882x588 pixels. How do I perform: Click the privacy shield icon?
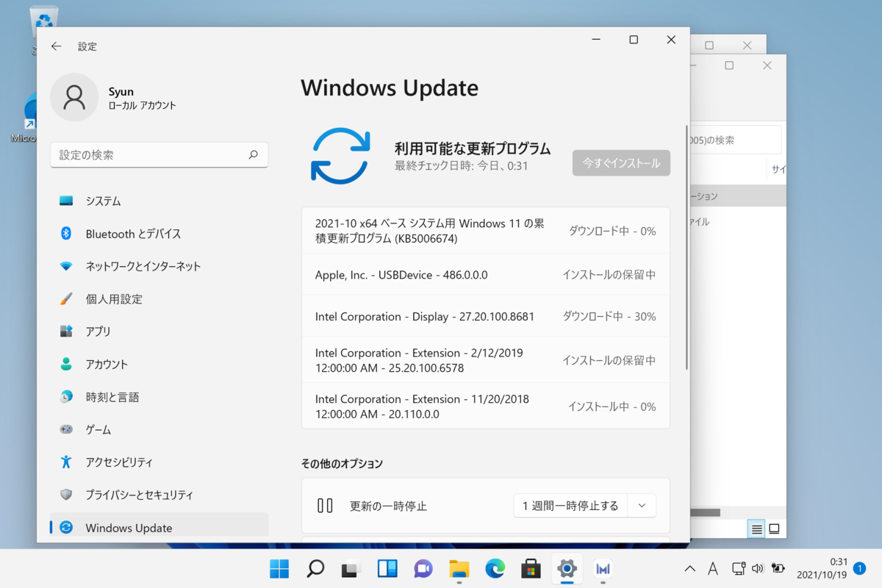[66, 495]
